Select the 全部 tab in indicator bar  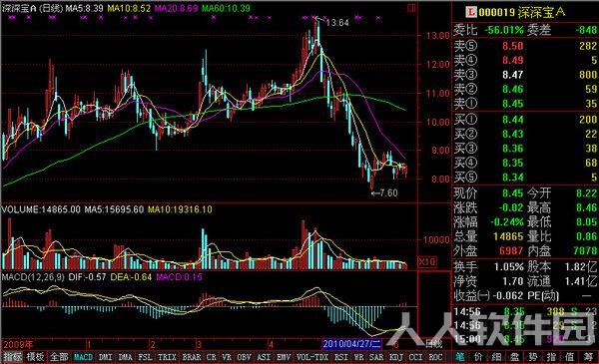pyautogui.click(x=59, y=357)
